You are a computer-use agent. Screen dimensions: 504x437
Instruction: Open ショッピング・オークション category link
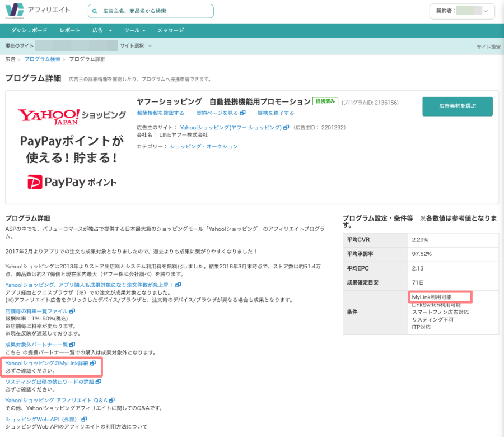(x=204, y=146)
